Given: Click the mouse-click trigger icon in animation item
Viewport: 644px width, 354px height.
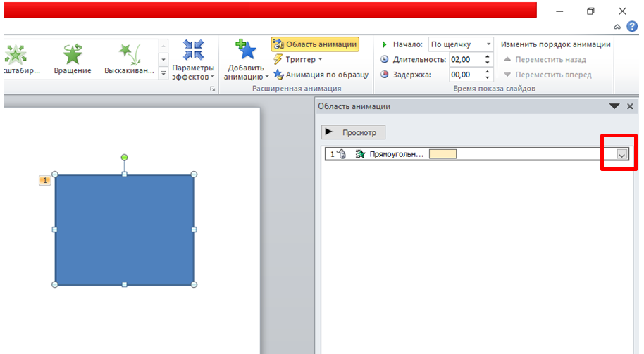Looking at the screenshot, I should pos(342,154).
